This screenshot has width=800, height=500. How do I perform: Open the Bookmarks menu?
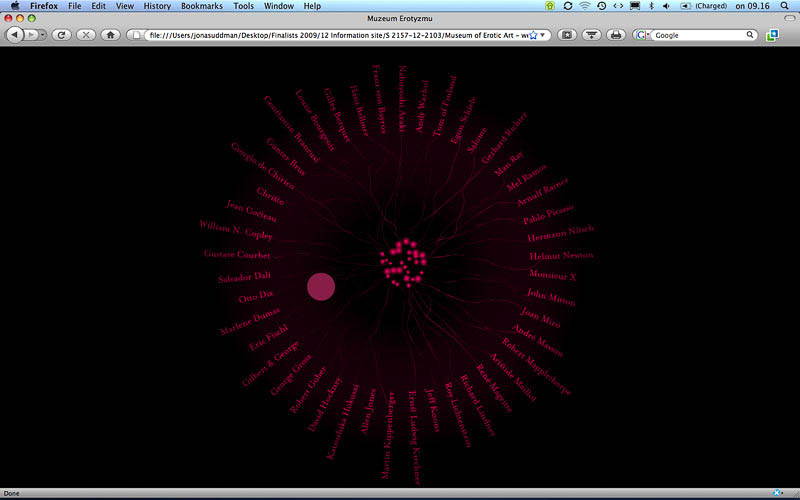pos(202,6)
